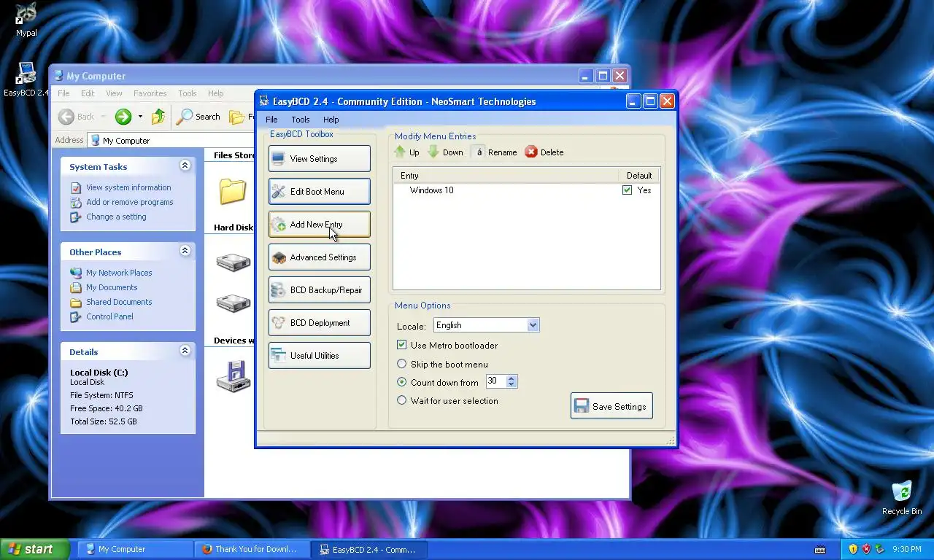Rename the selected boot entry

point(495,152)
